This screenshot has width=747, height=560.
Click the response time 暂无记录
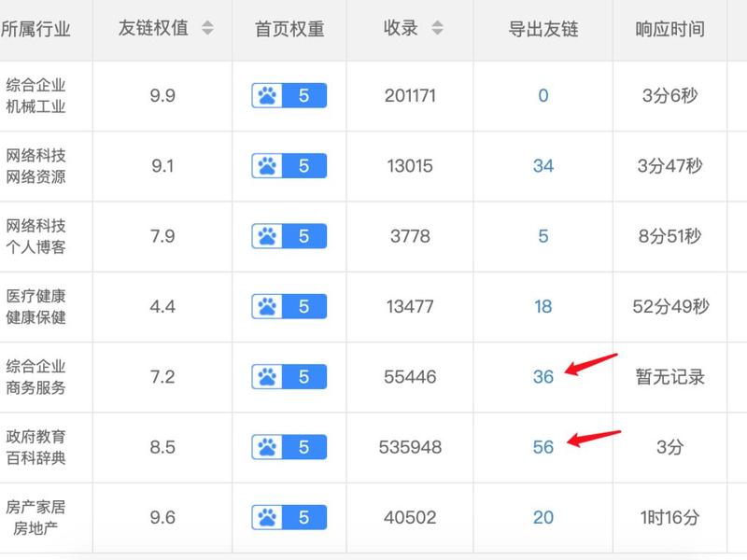pos(669,377)
